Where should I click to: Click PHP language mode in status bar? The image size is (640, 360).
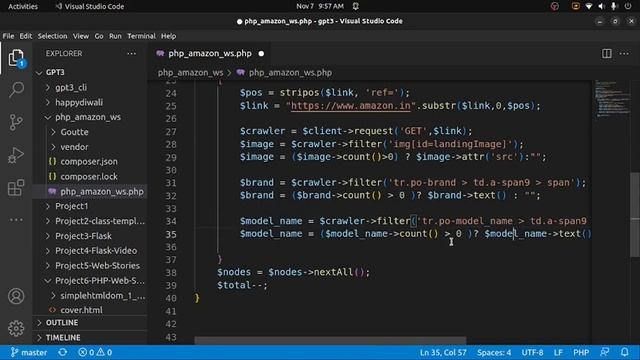point(581,352)
